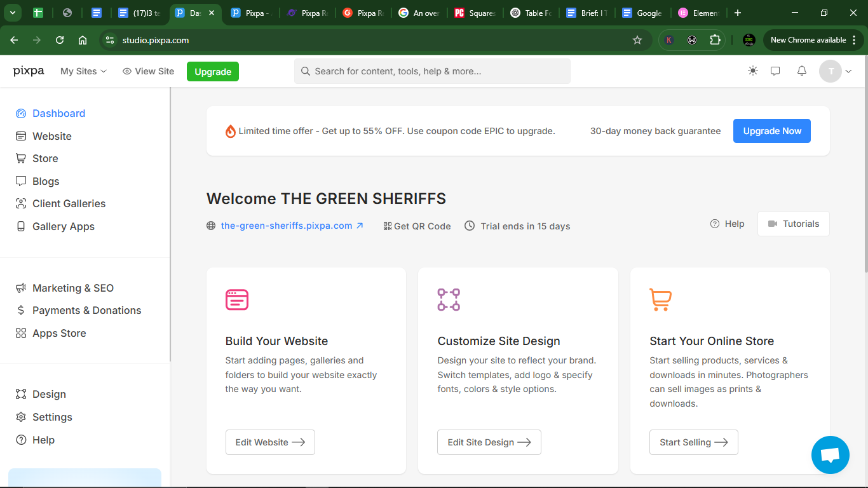
Task: Switch to the Brief tab
Action: [587, 13]
